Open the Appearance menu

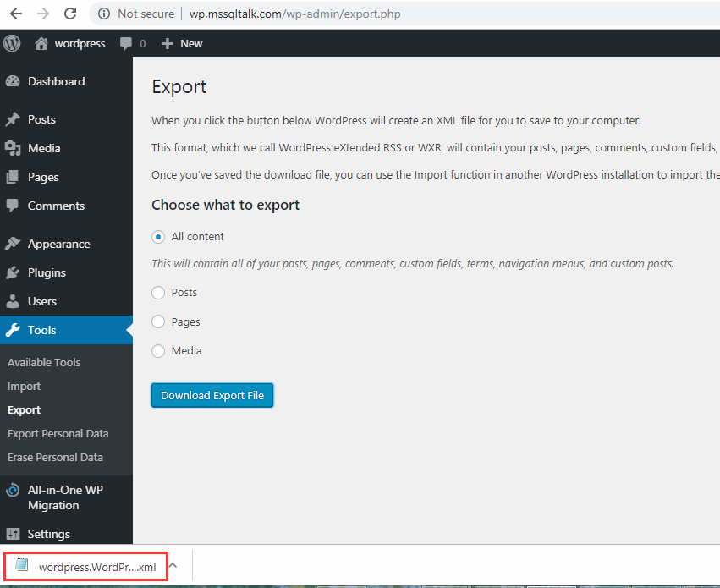tap(58, 244)
